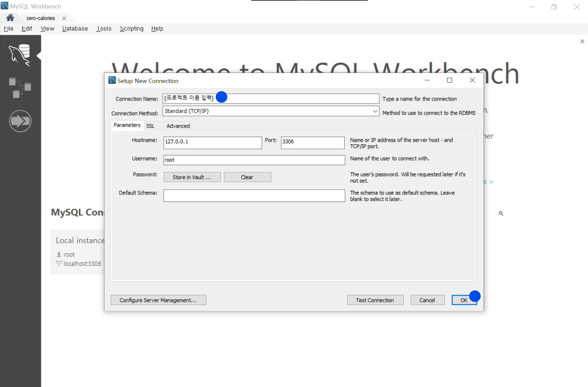Click the Port input field
588x387 pixels.
[x=312, y=143]
